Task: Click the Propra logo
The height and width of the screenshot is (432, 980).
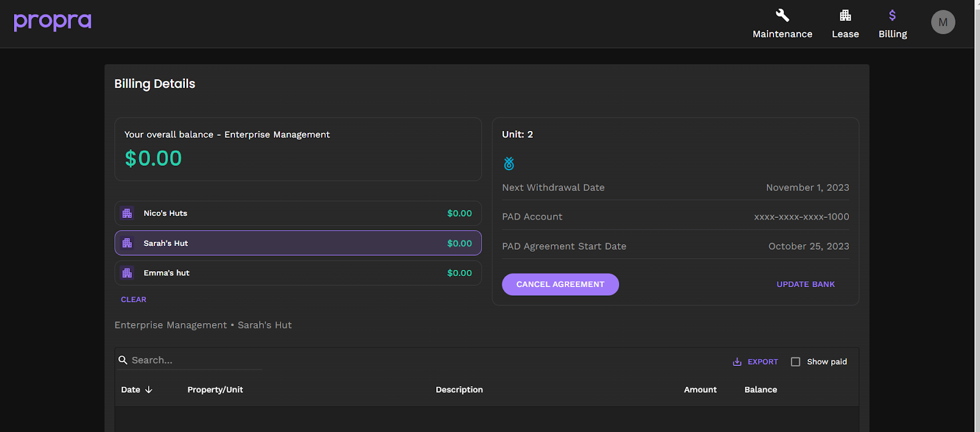Action: pos(53,21)
